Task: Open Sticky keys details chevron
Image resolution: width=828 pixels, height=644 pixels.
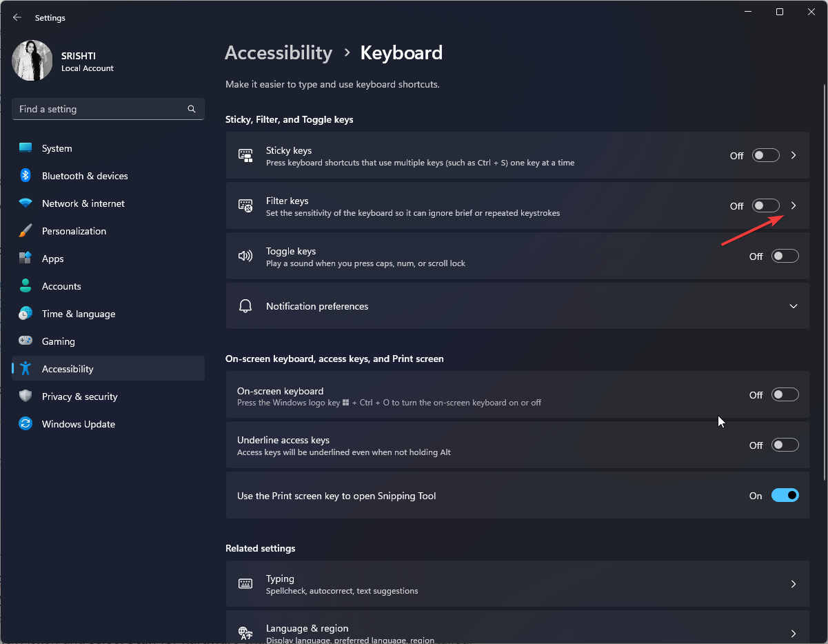Action: (x=794, y=155)
